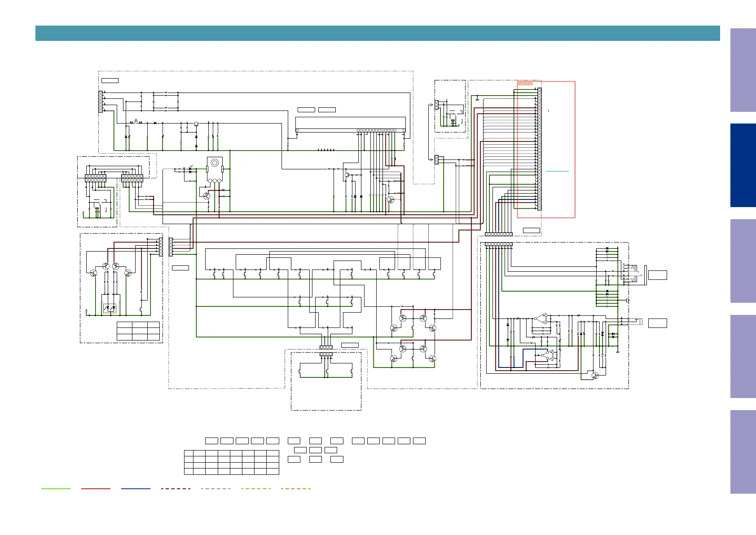Screen dimensions: 756x535
Task: Click the teal header bar at the top
Action: pos(377,33)
